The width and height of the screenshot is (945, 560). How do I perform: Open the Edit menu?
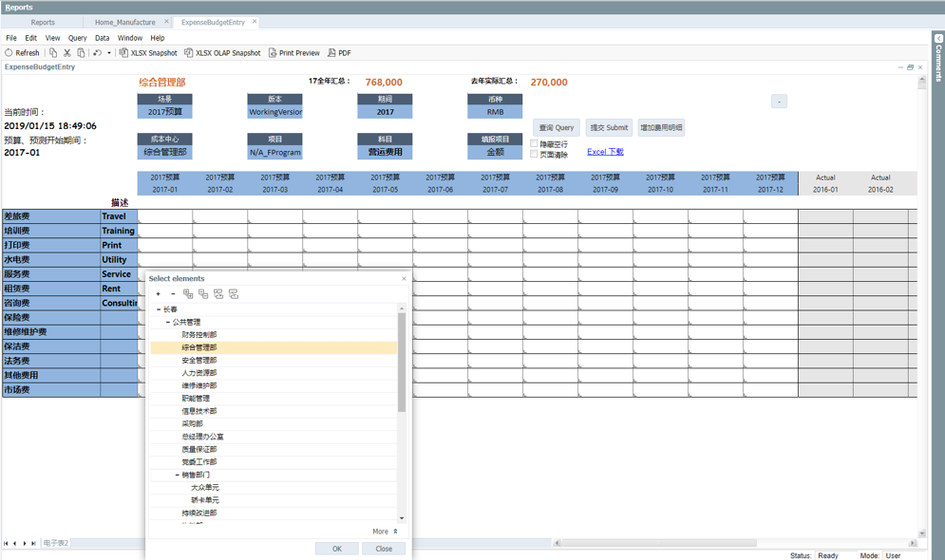[30, 38]
